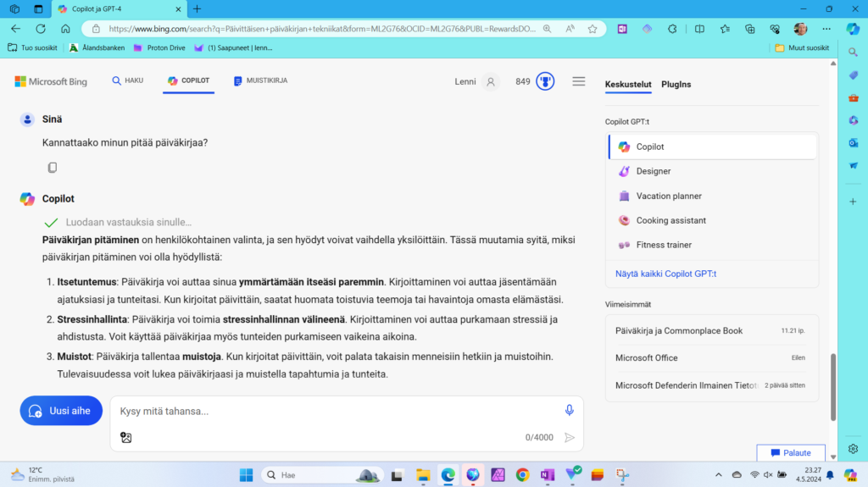Screen dimensions: 868x487
Task: Open the Muut suosikit folder
Action: click(802, 48)
